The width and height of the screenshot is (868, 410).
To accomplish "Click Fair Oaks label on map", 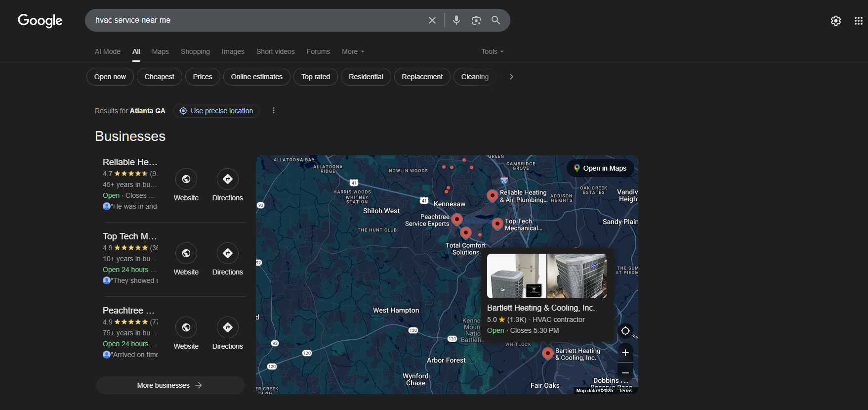I will coord(545,385).
